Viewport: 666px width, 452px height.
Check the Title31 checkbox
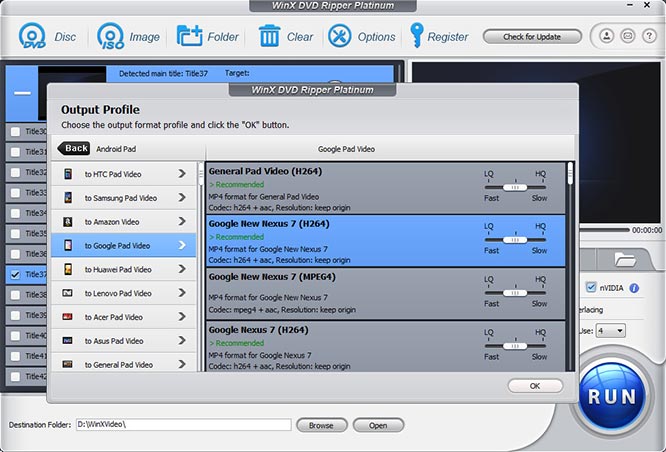pos(15,152)
